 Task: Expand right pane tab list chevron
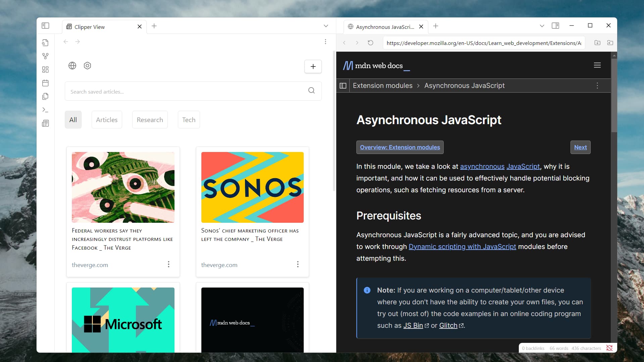542,26
